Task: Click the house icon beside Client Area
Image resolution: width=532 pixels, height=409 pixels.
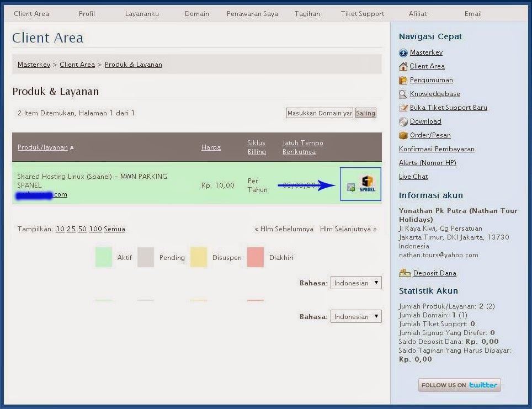Action: [403, 67]
